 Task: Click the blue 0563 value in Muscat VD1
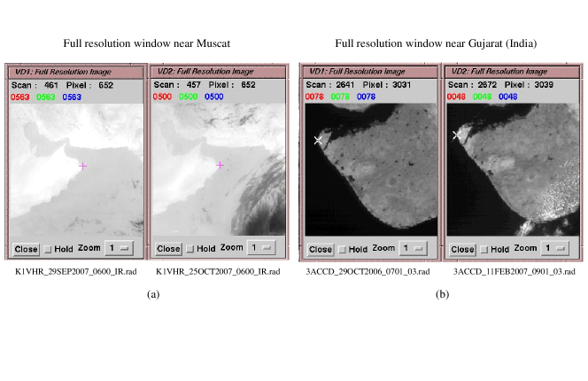[72, 97]
